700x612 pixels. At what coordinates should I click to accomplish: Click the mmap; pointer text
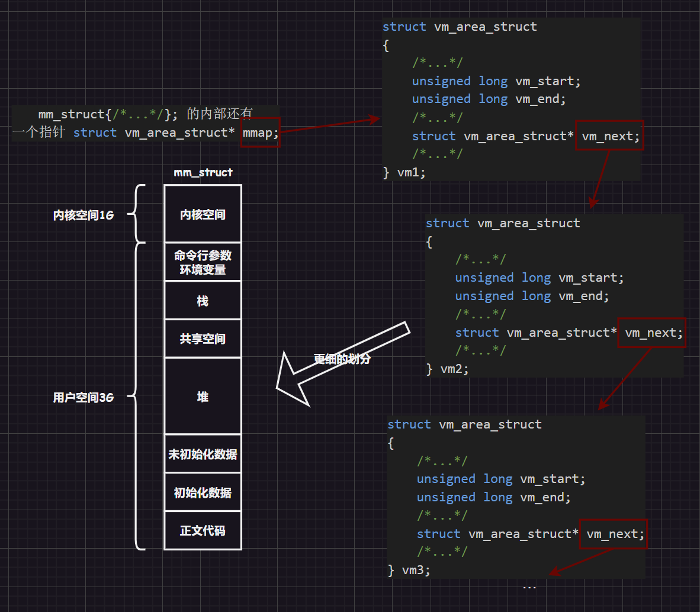pyautogui.click(x=260, y=133)
